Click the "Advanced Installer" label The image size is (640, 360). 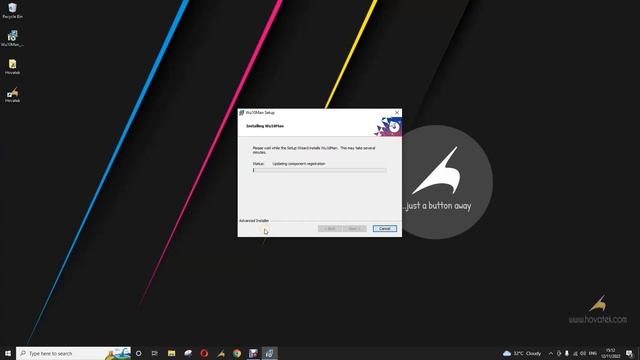254,221
